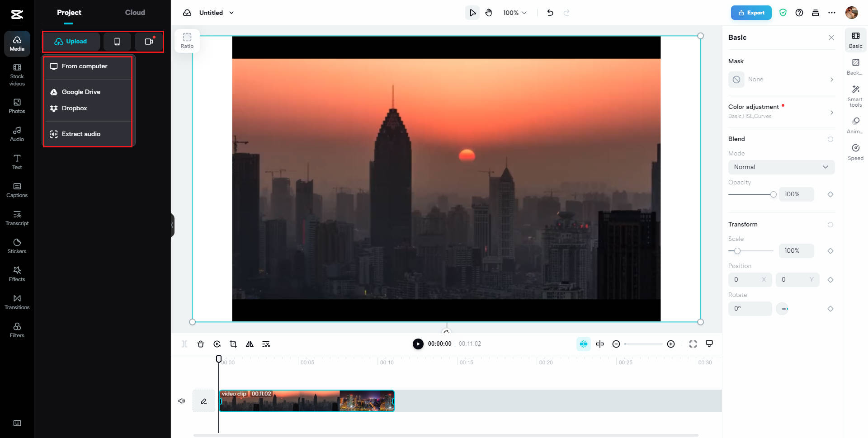The width and height of the screenshot is (868, 438).
Task: Collapse the left media panel handle
Action: tap(172, 225)
